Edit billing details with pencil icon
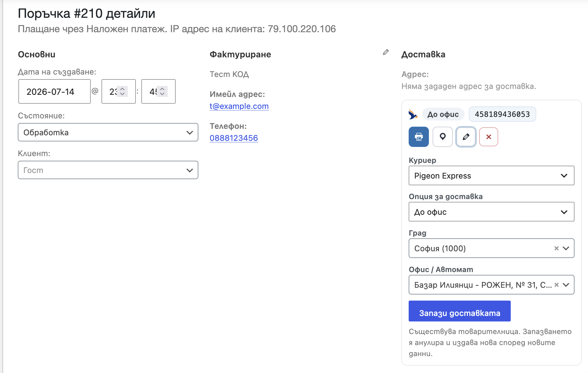The width and height of the screenshot is (588, 373). 386,52
